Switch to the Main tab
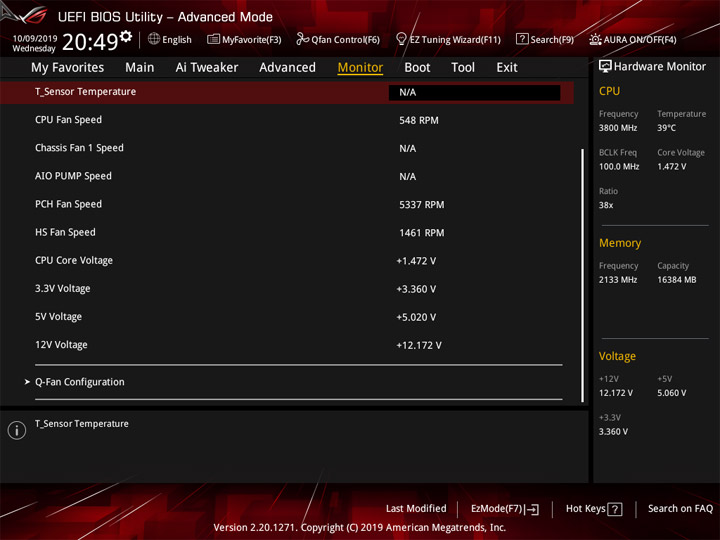 coord(140,68)
